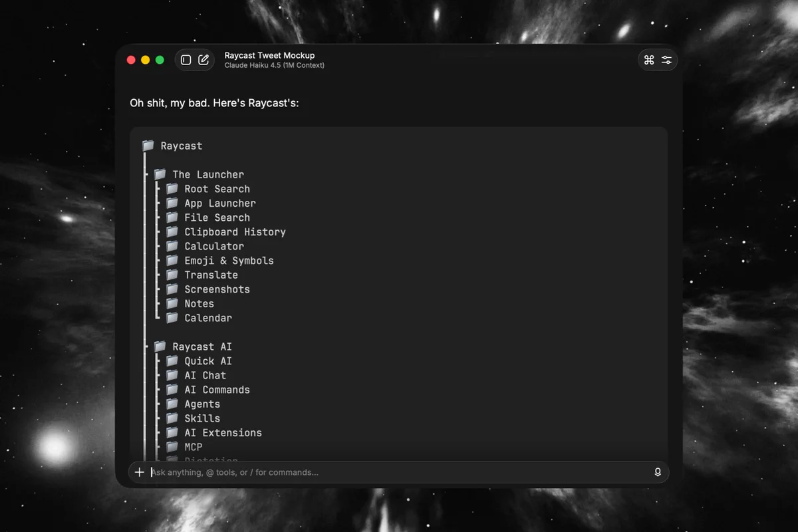Viewport: 798px width, 532px height.
Task: Select the 'Clipboard History' text
Action: pos(235,232)
